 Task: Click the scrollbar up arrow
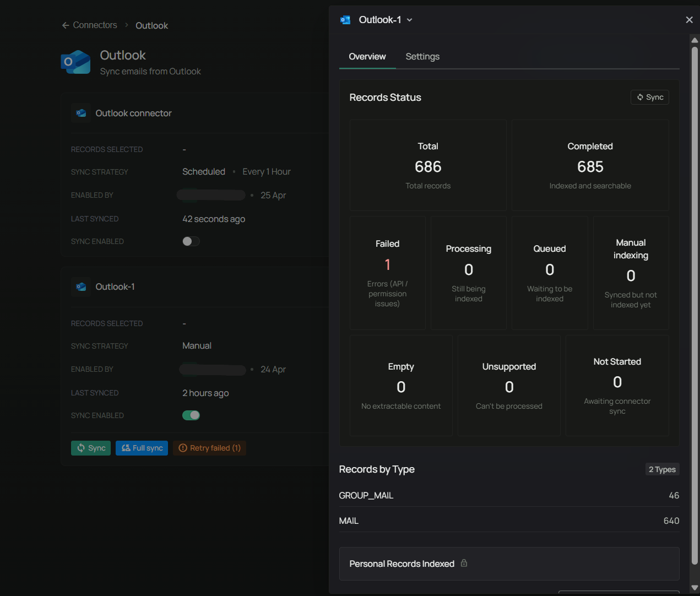(x=694, y=40)
